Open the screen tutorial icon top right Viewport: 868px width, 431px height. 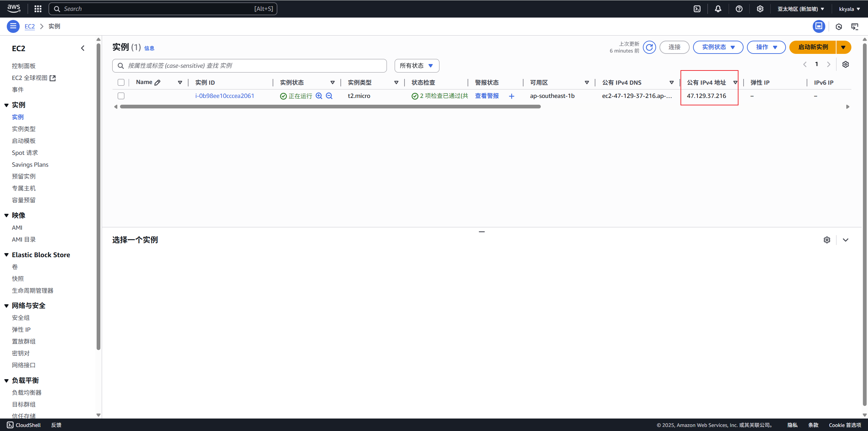855,26
